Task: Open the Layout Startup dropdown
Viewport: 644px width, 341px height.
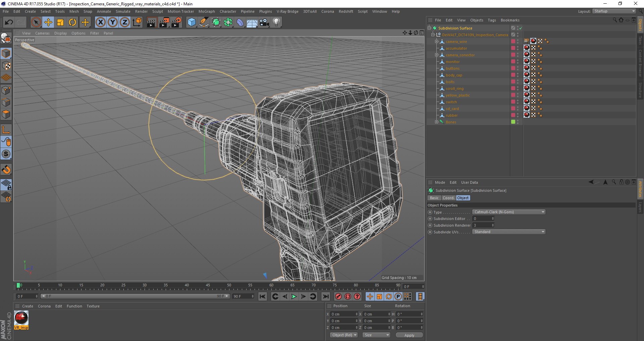Action: click(x=614, y=11)
